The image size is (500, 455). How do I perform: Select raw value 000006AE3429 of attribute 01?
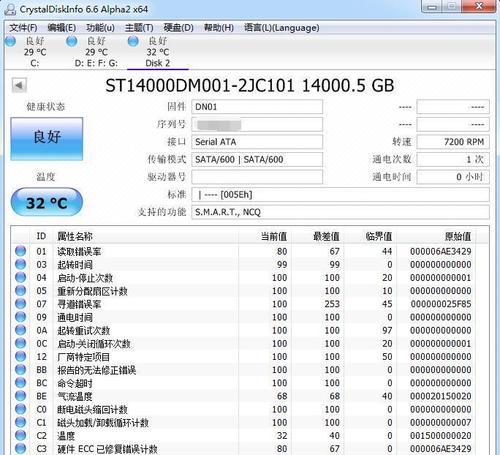441,251
